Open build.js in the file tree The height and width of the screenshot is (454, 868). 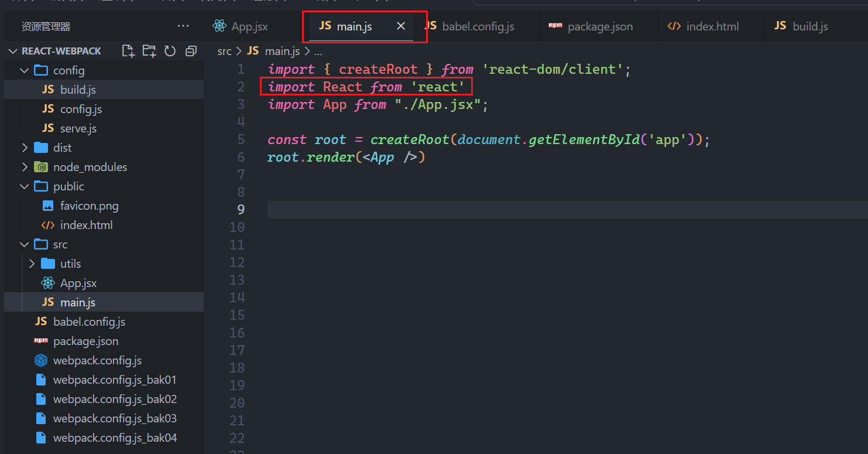(104, 90)
